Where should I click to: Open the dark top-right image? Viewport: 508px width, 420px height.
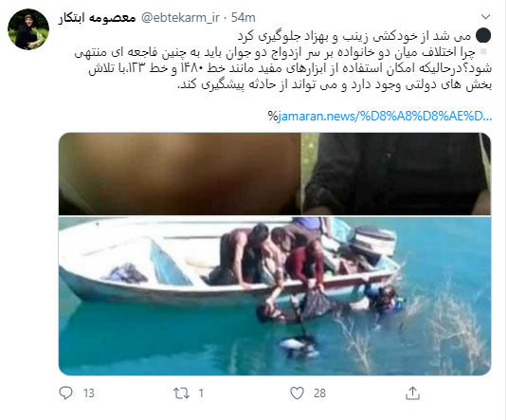click(x=396, y=173)
